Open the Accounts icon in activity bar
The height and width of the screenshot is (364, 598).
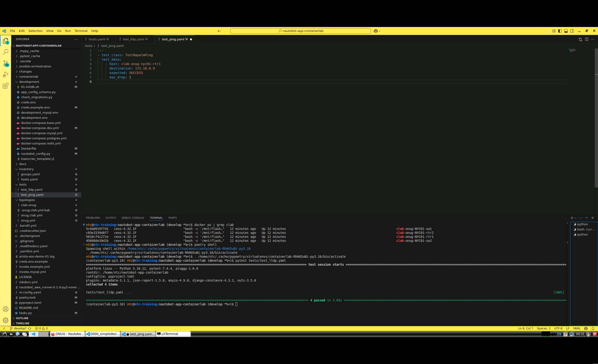[6, 309]
